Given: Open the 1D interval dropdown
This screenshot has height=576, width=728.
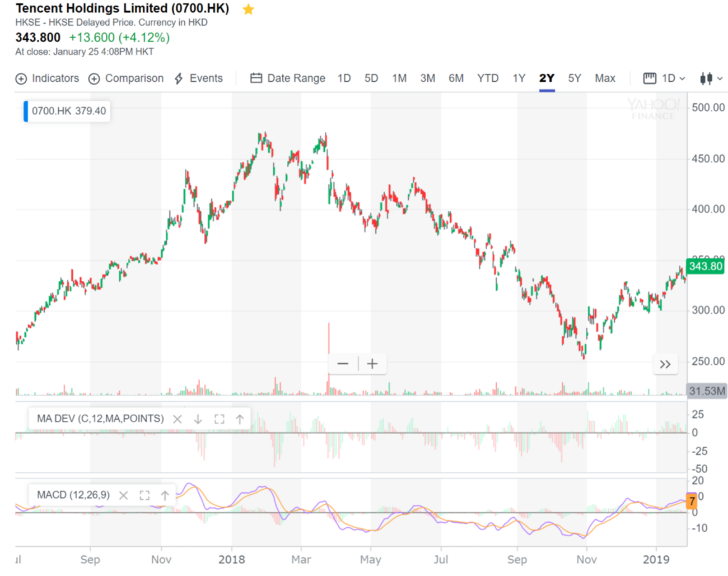Looking at the screenshot, I should click(x=664, y=78).
